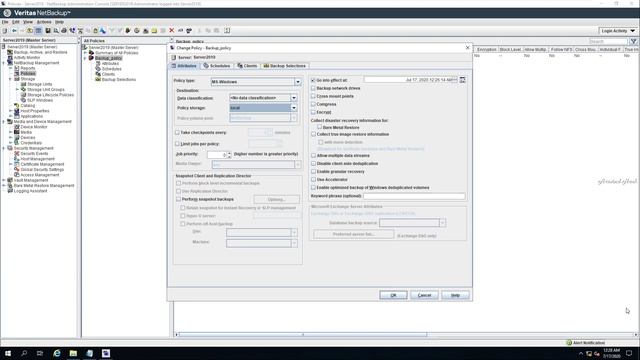Click the blue back arrow toolbar icon
Viewport: 640px width, 360px height.
tap(14, 31)
